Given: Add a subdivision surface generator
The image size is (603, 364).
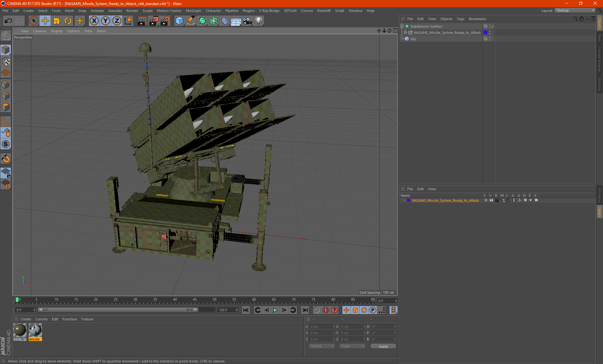Looking at the screenshot, I should [x=202, y=21].
